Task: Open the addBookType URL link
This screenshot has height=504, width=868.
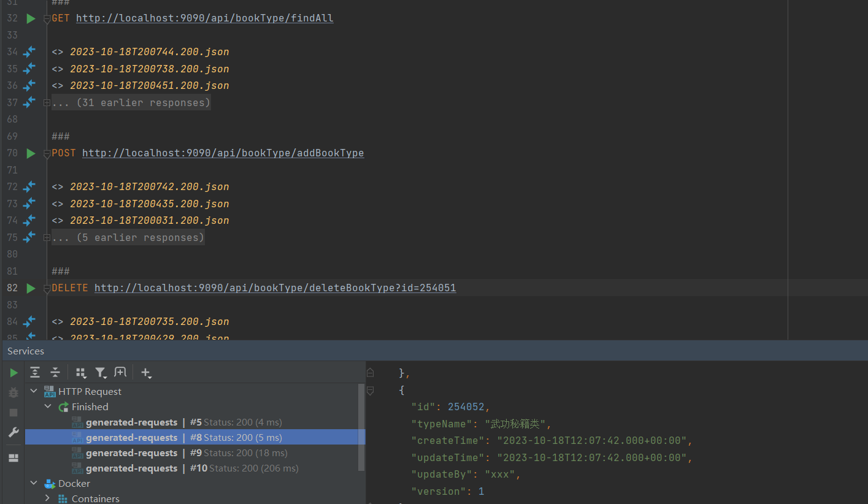Action: pos(223,153)
